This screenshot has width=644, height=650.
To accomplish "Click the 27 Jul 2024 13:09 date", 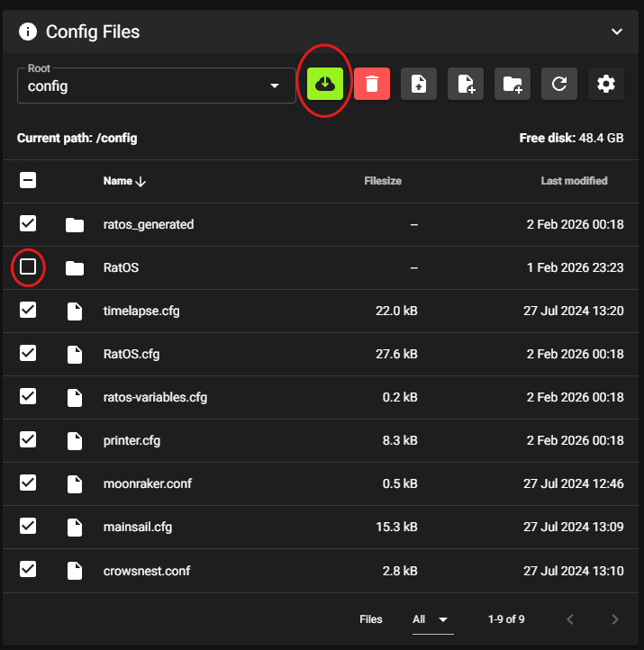I will 574,527.
